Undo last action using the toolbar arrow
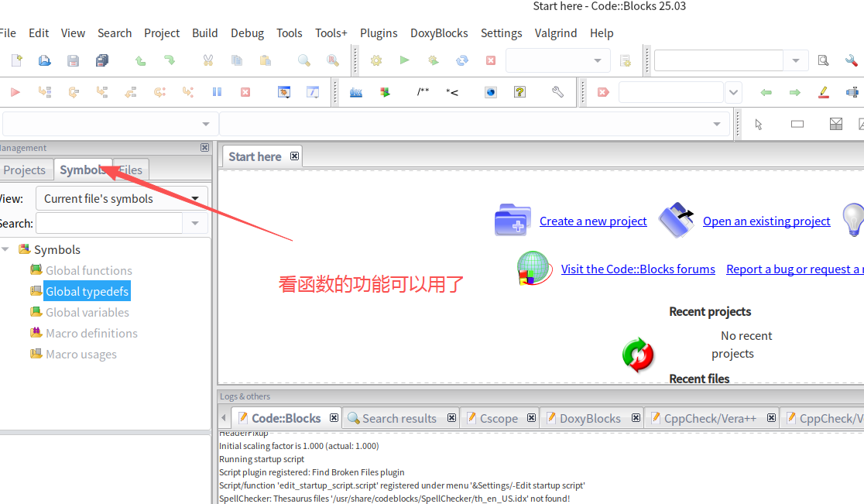This screenshot has height=504, width=864. (x=142, y=60)
